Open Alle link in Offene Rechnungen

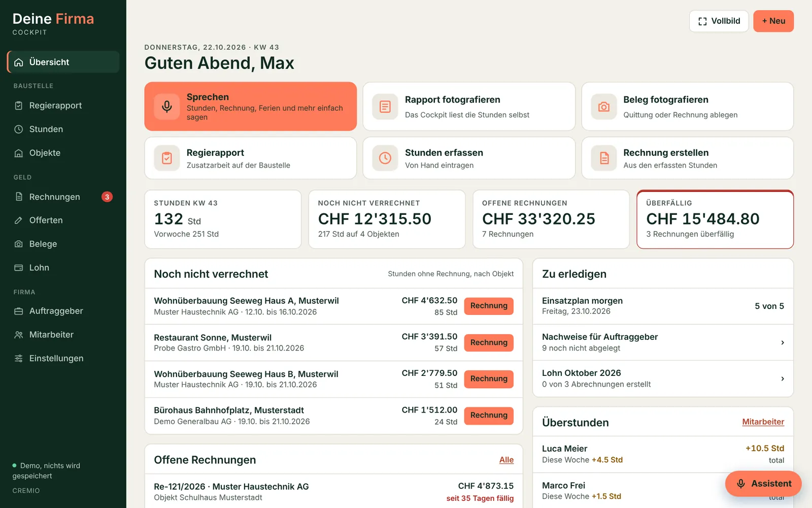tap(506, 460)
